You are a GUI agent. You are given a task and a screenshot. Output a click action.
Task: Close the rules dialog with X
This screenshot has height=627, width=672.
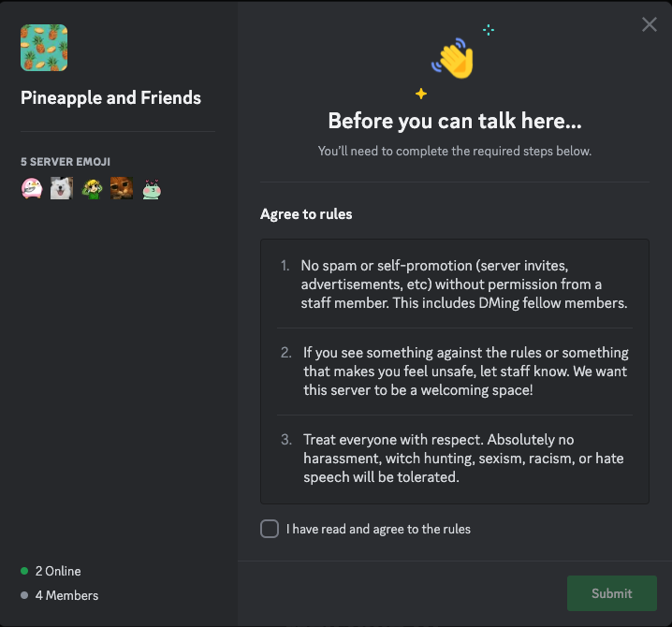point(650,25)
